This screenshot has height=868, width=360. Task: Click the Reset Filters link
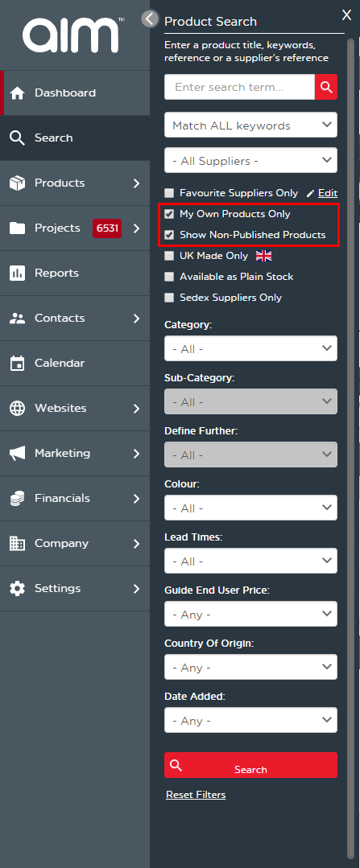click(196, 795)
